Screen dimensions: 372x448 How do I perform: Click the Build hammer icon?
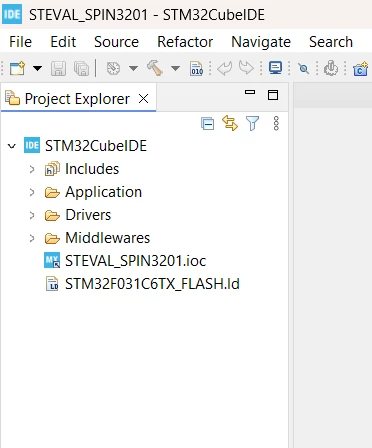pyautogui.click(x=155, y=68)
